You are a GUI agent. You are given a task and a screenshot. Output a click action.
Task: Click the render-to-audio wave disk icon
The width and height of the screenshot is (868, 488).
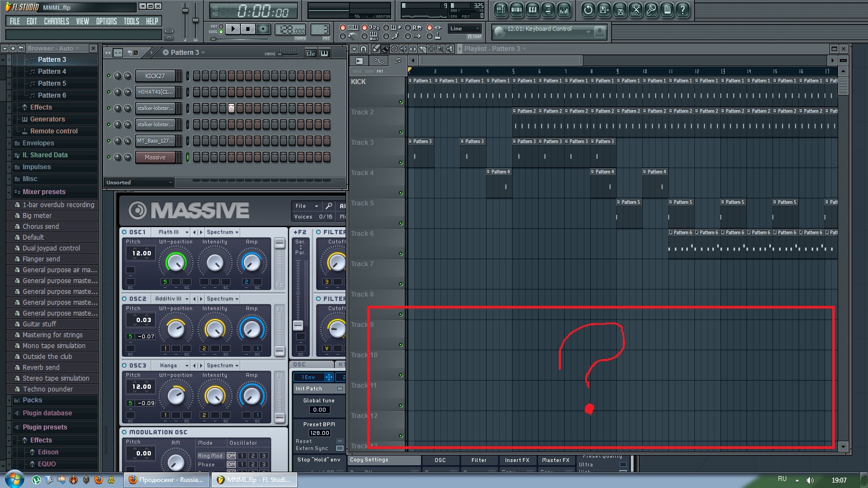[620, 10]
